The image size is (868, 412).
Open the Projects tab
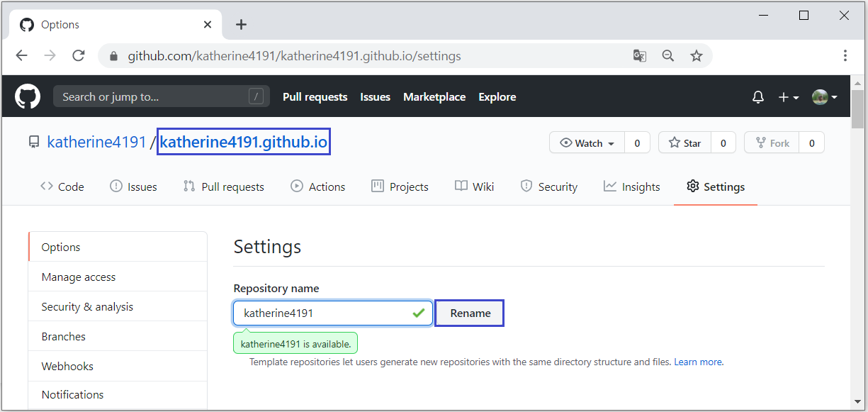400,186
